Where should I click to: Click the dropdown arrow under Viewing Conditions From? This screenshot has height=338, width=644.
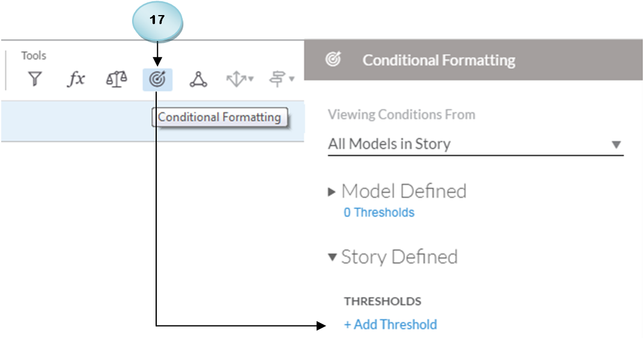pyautogui.click(x=616, y=145)
